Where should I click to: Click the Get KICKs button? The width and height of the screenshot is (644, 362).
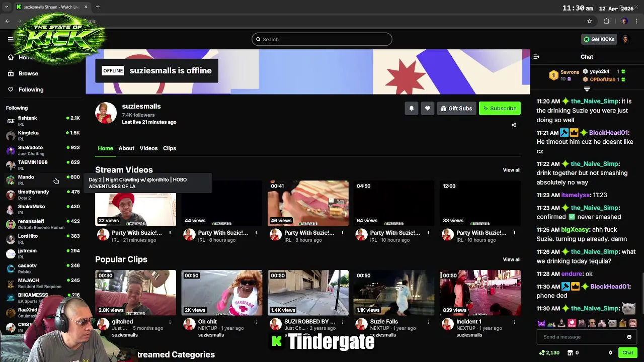[x=599, y=39]
